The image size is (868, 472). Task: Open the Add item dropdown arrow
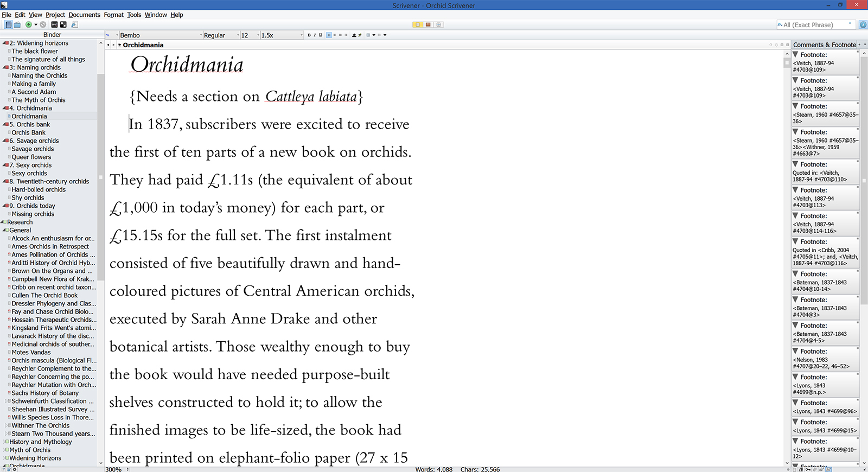click(36, 24)
